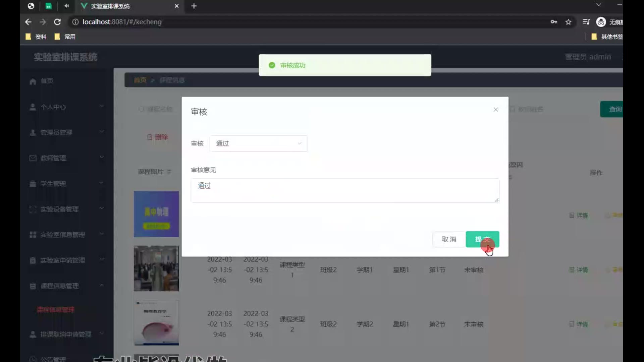Click the site info icon before URL
This screenshot has width=644, height=362.
(x=75, y=22)
